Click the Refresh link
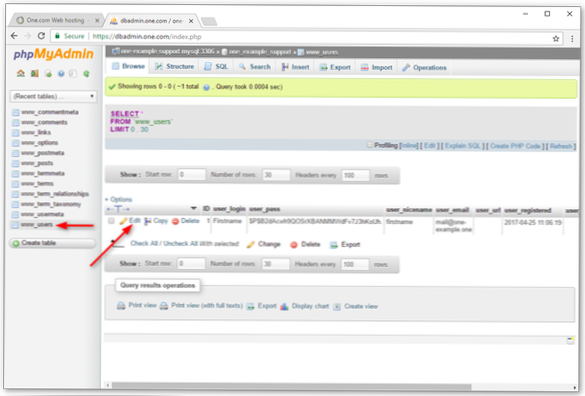 pos(561,146)
